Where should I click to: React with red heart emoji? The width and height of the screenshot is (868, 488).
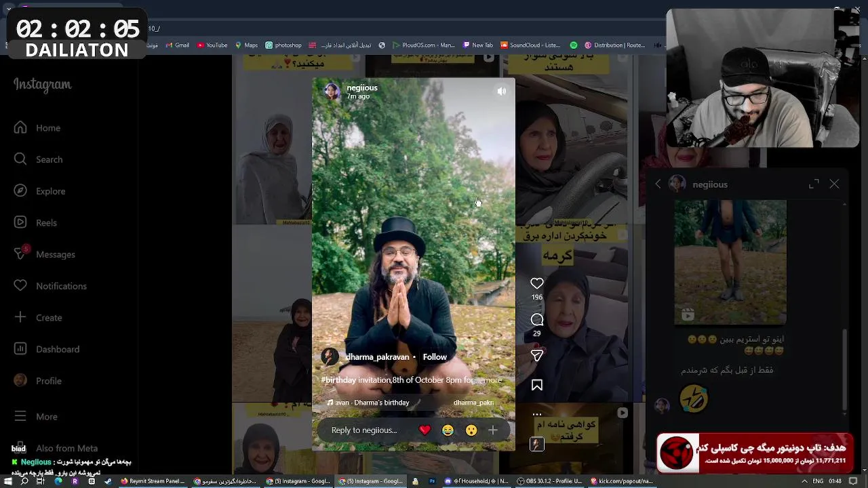[x=425, y=430]
